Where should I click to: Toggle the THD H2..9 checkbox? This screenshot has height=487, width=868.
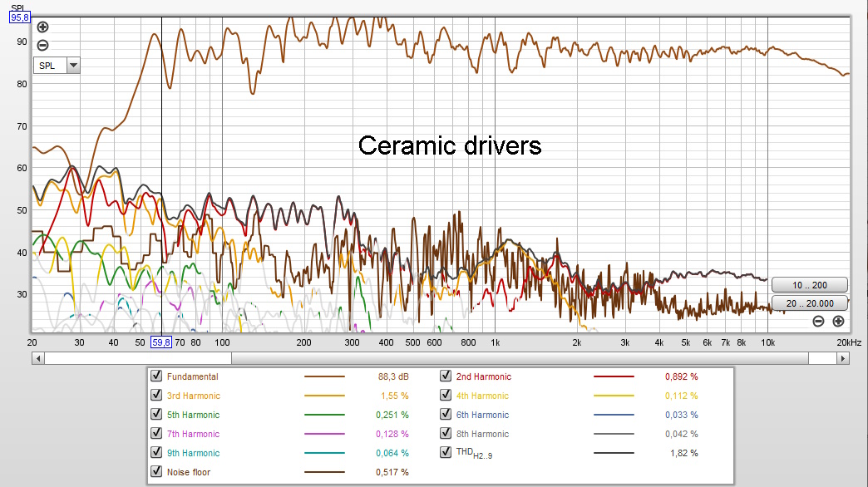pos(446,453)
